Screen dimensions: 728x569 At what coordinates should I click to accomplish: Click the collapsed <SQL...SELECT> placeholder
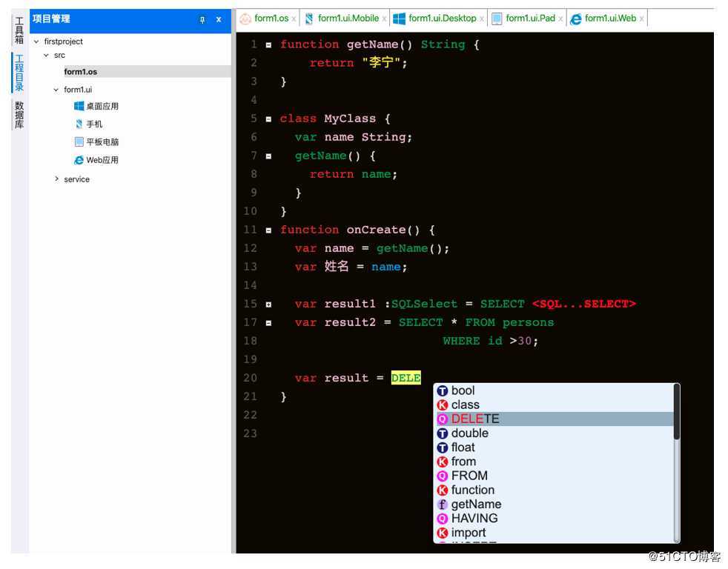tap(583, 304)
